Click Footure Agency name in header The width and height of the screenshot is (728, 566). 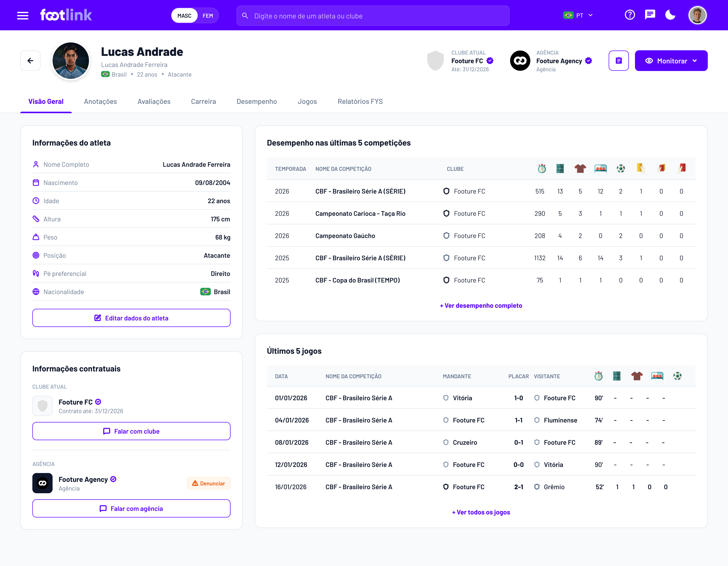point(559,61)
